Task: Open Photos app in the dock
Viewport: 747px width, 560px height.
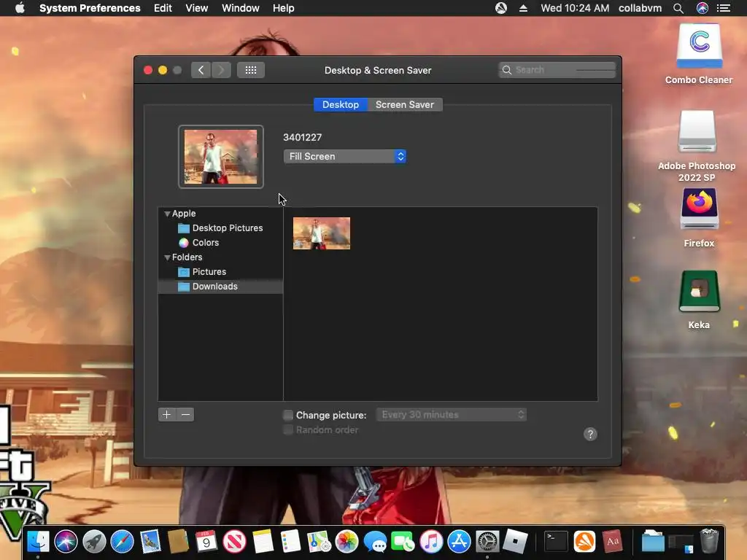Action: (x=347, y=542)
